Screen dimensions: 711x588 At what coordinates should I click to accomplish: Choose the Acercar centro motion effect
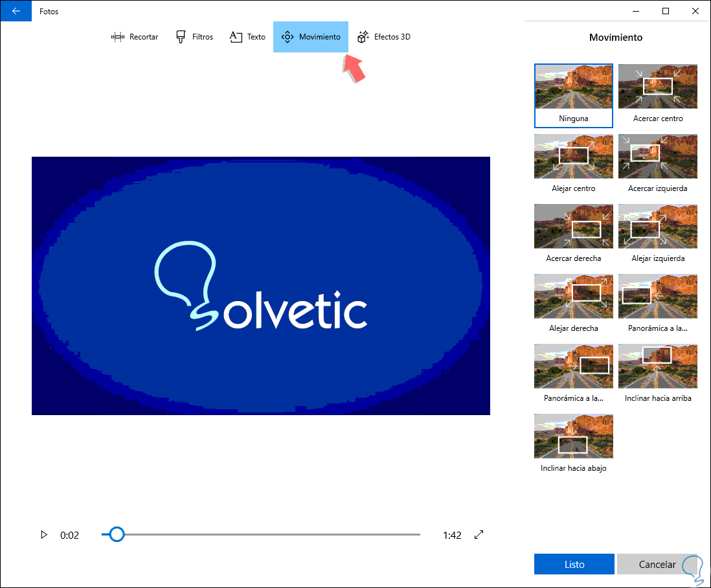pyautogui.click(x=658, y=95)
